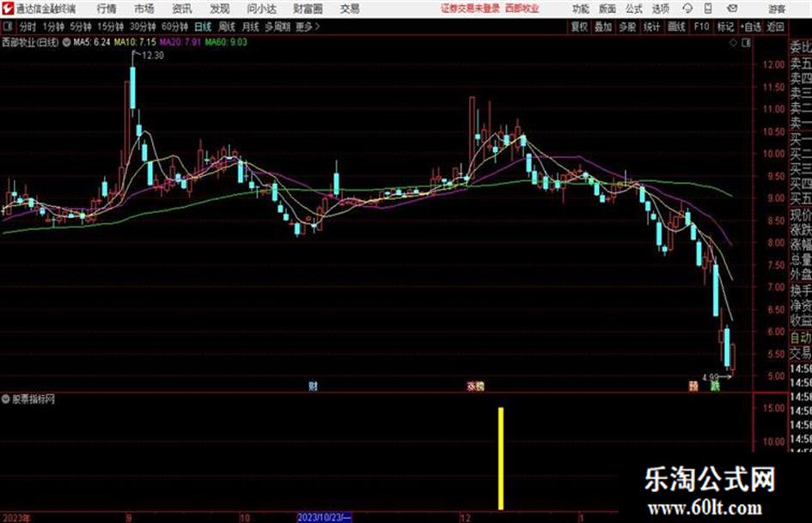Switch to 分时 chart tab
The image size is (812, 523).
pyautogui.click(x=28, y=27)
